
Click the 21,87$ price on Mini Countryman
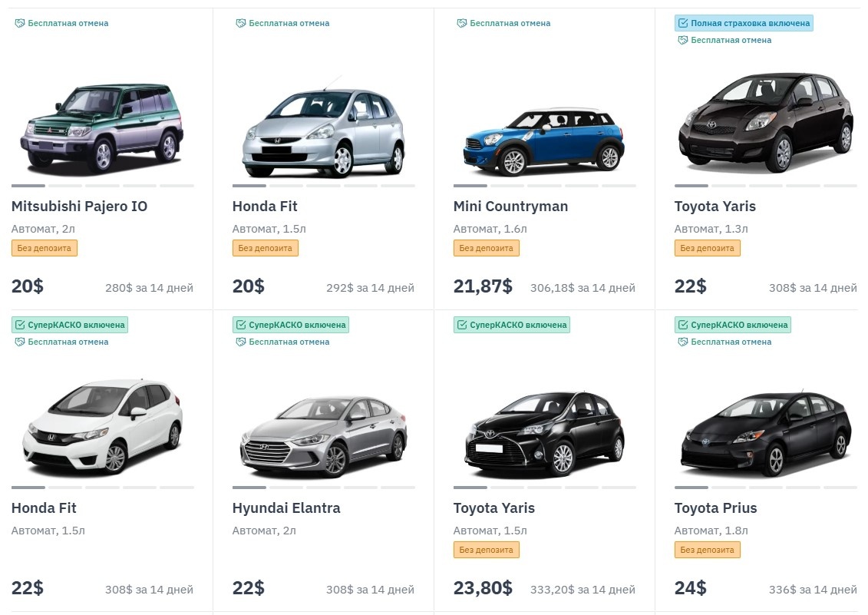coord(483,286)
